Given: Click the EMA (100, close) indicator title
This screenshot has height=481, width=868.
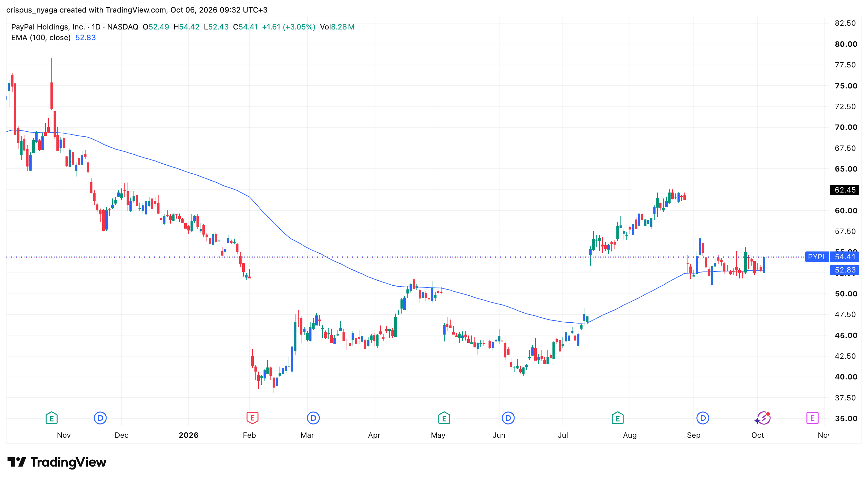Looking at the screenshot, I should pyautogui.click(x=41, y=37).
